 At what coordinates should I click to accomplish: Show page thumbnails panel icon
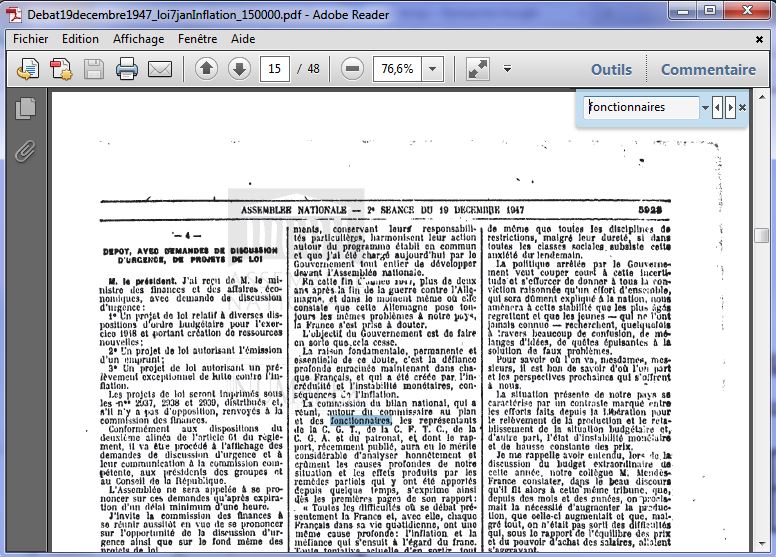pyautogui.click(x=25, y=108)
